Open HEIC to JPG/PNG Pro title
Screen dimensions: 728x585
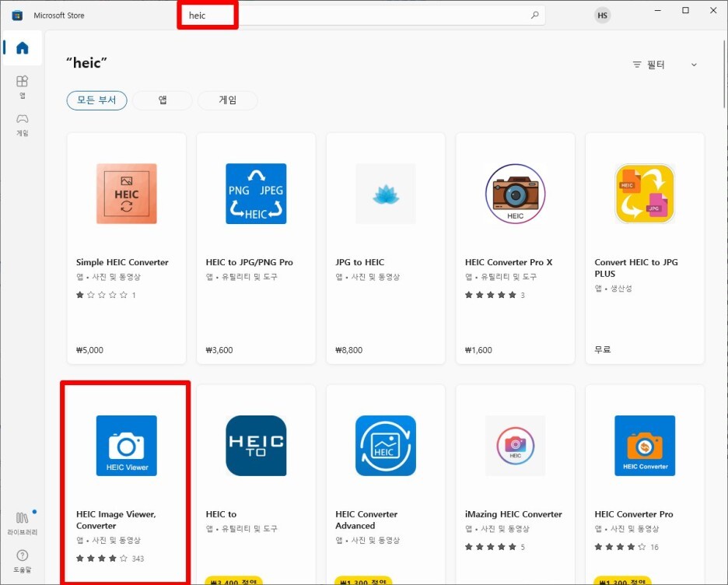(x=250, y=262)
